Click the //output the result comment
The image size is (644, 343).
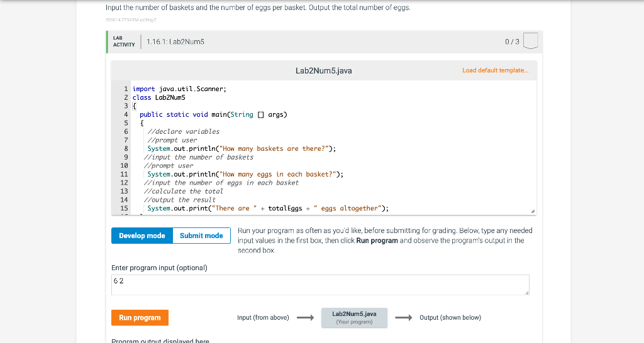(x=179, y=200)
